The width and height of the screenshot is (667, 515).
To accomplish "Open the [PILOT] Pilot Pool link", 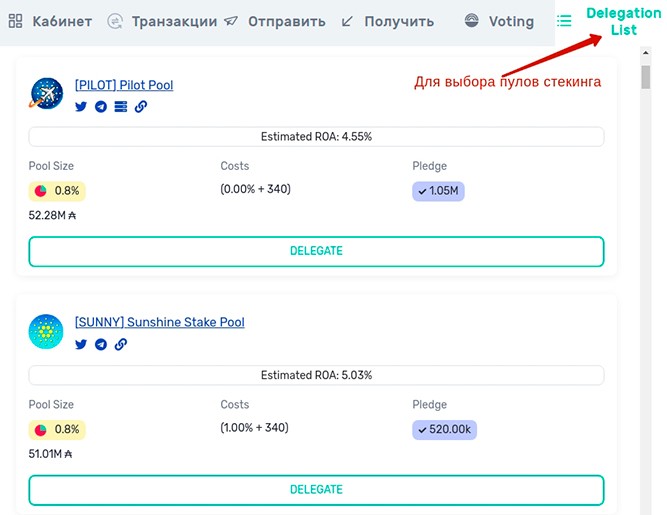I will pyautogui.click(x=124, y=85).
